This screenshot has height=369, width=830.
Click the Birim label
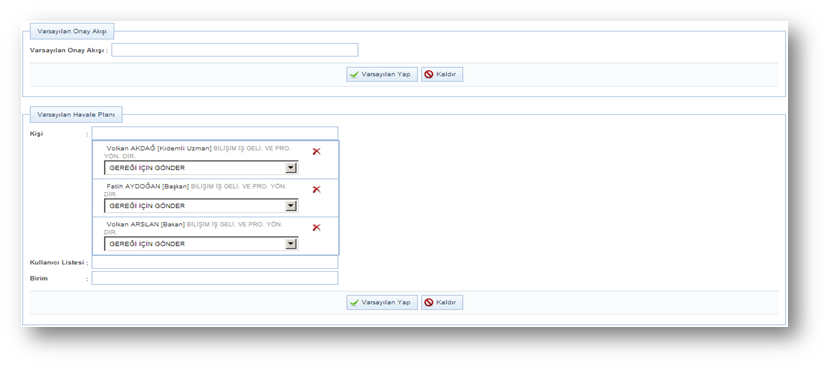click(x=39, y=278)
